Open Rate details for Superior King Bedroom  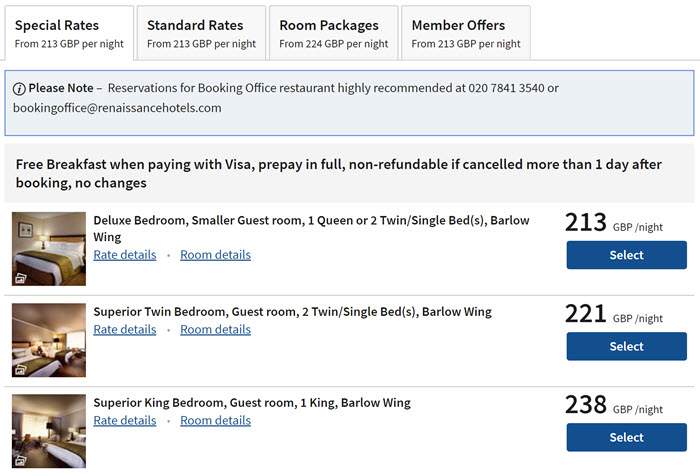tap(125, 421)
